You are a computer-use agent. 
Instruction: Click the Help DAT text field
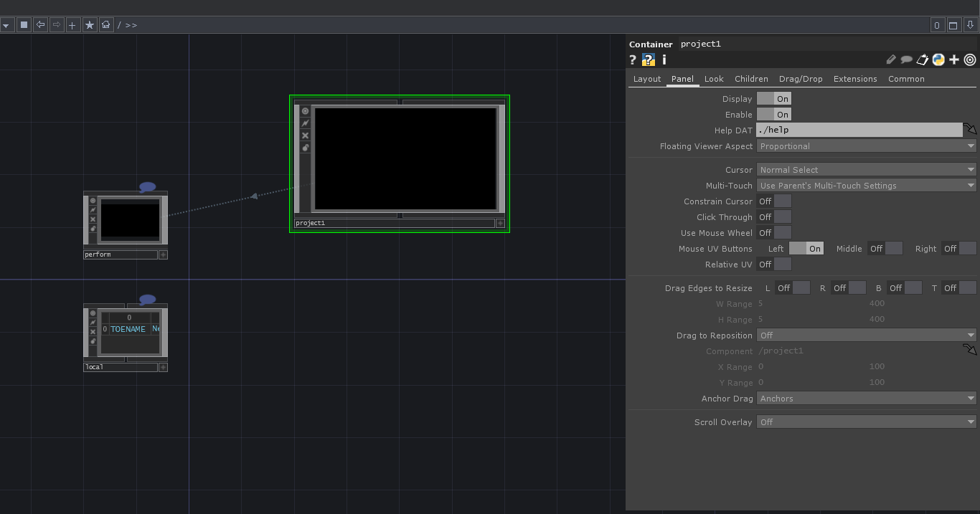(x=859, y=130)
